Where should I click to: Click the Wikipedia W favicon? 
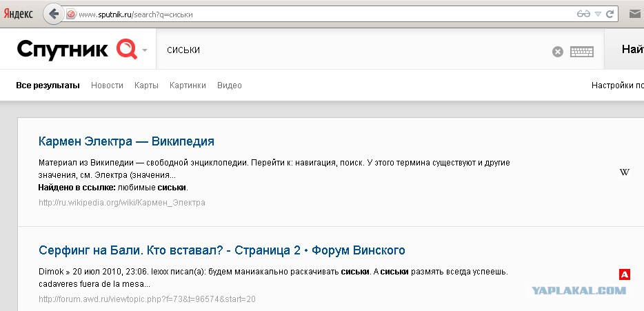coord(624,172)
